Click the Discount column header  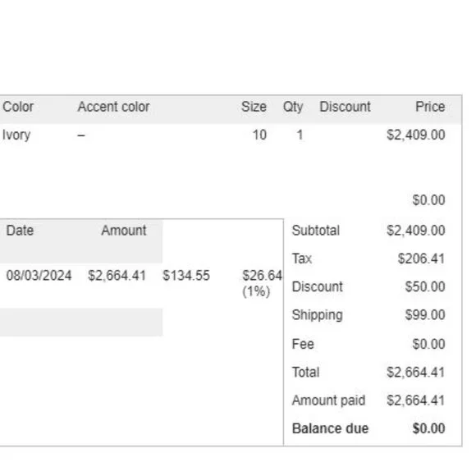coord(346,107)
